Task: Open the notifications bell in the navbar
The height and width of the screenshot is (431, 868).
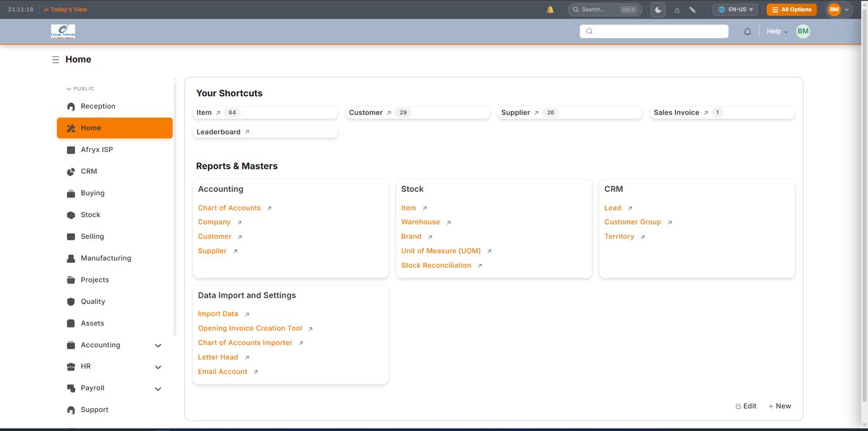Action: coord(748,32)
